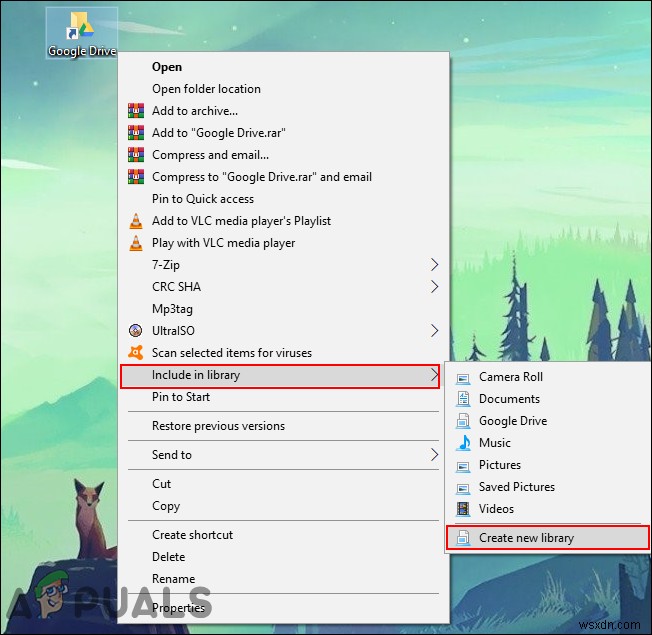This screenshot has height=635, width=652.
Task: Open Include in library menu entry
Action: coord(280,376)
